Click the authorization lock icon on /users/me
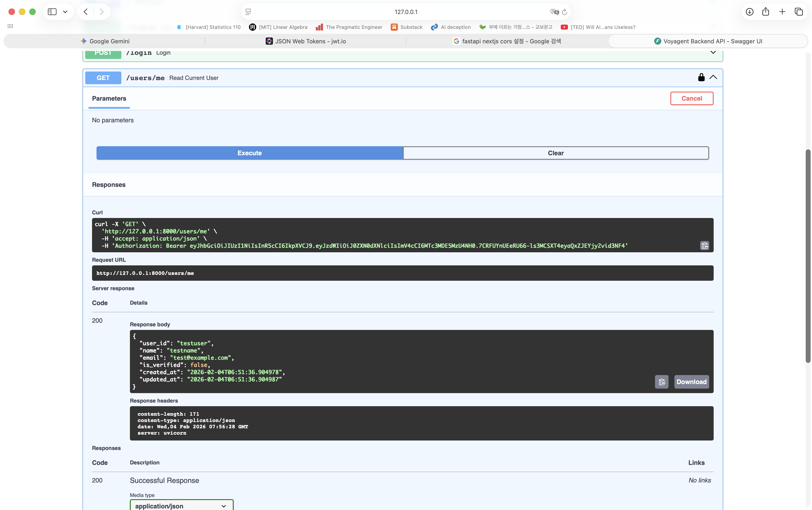Image resolution: width=812 pixels, height=510 pixels. pyautogui.click(x=701, y=77)
